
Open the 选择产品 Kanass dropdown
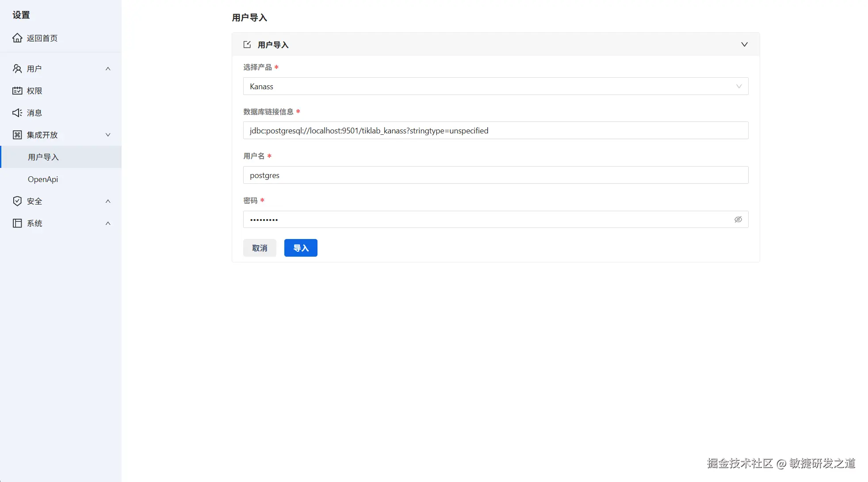click(x=495, y=87)
